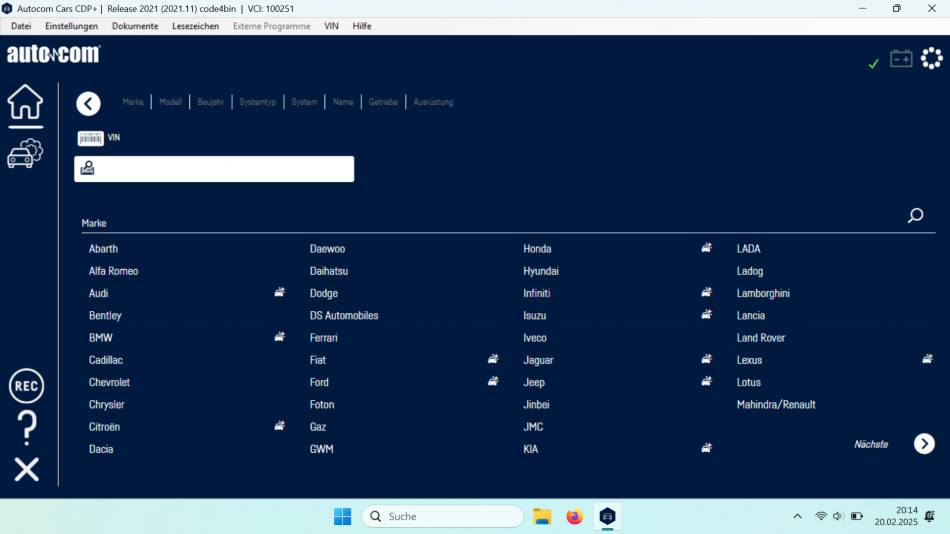Click the car icon next to Citroën

coord(279,426)
